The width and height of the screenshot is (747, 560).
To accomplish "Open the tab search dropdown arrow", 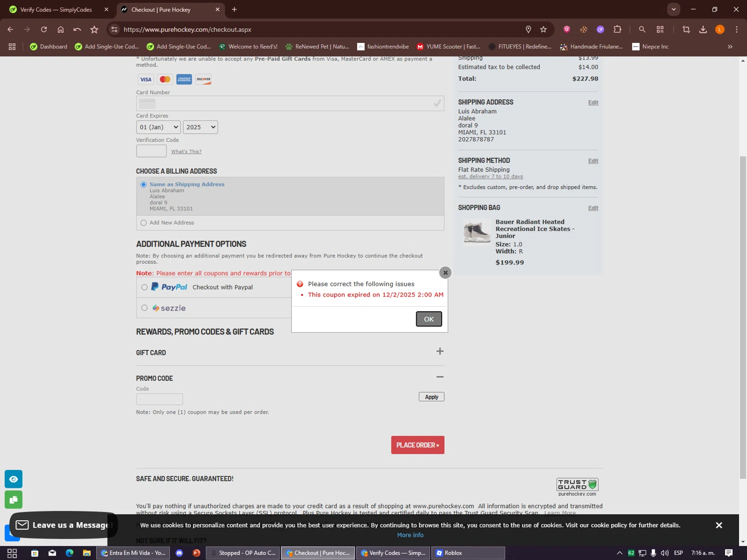I will pos(673,9).
